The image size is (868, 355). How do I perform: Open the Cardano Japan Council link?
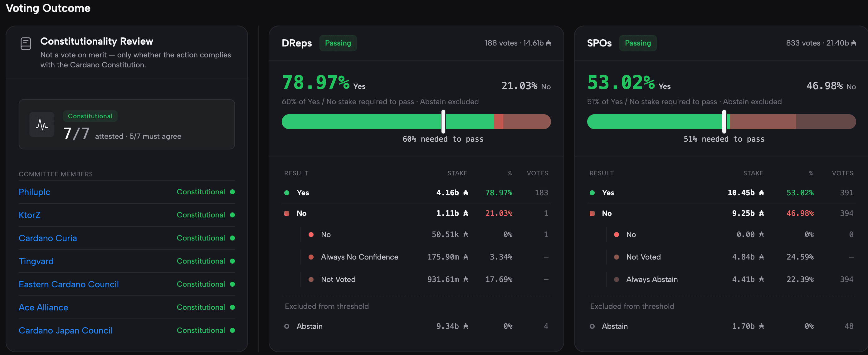pos(66,330)
